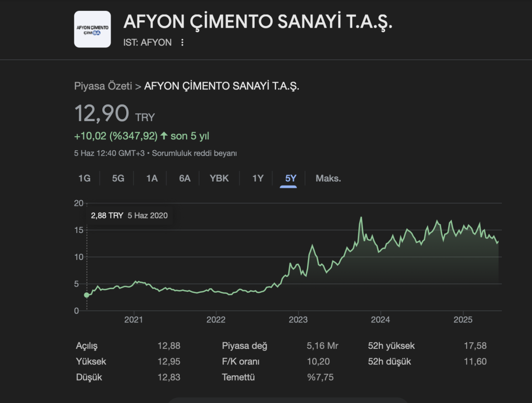Select the YBK year-to-date tab
532x403 pixels.
click(219, 178)
